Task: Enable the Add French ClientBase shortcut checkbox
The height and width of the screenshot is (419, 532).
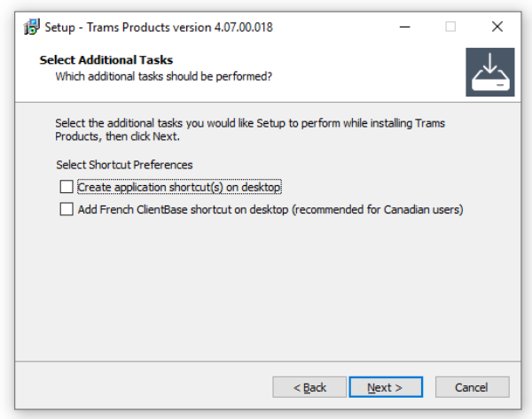Action: [66, 210]
